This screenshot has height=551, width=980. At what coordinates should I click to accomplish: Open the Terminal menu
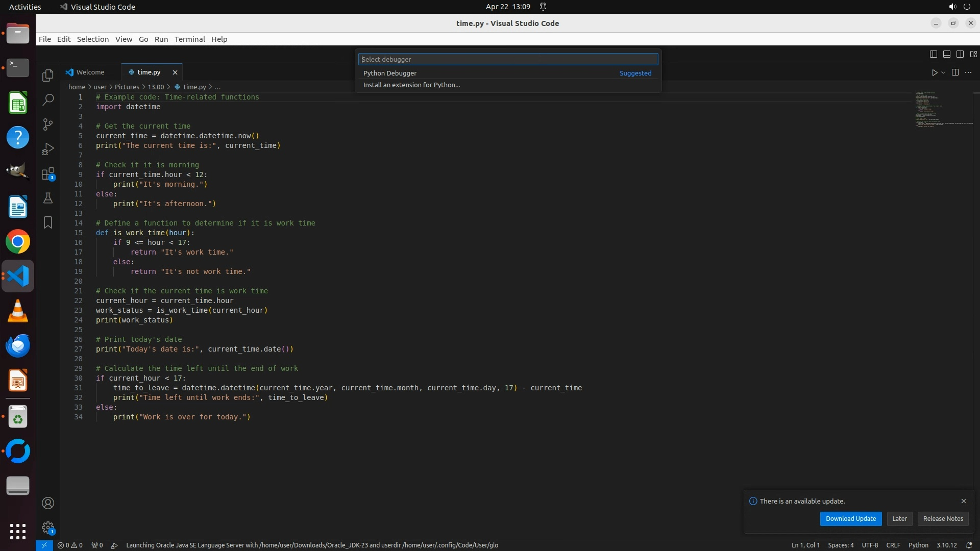(189, 39)
